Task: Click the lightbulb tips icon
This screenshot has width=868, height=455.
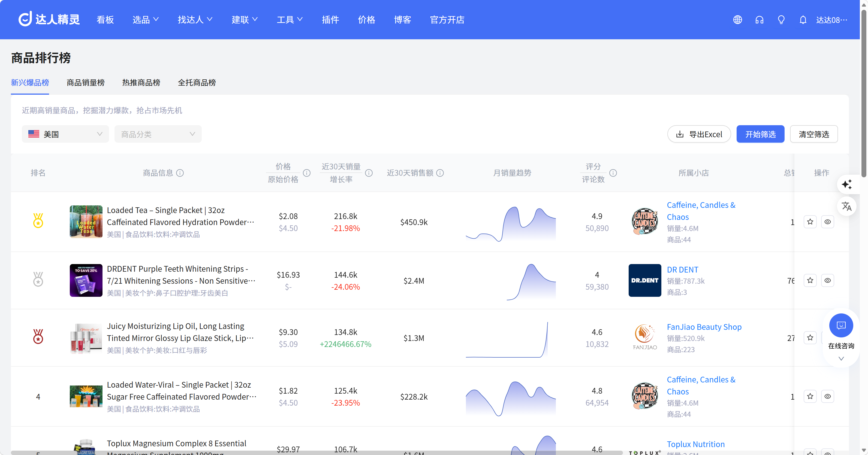Action: coord(781,20)
